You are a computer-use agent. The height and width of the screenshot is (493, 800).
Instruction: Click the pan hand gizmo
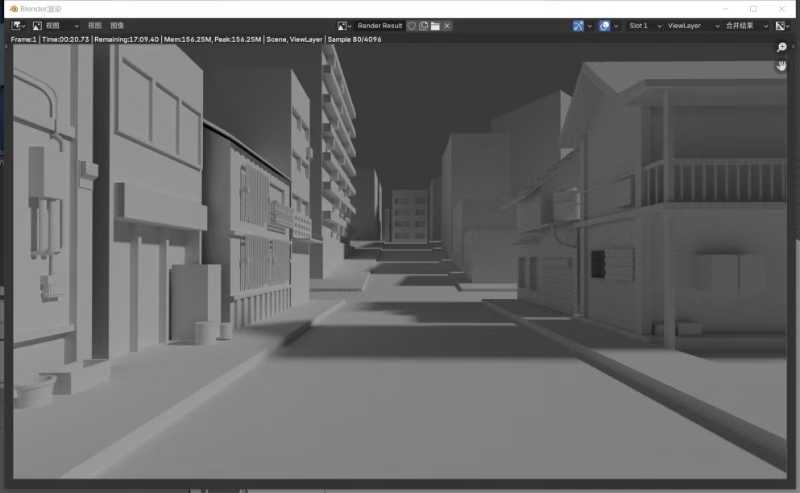[782, 66]
